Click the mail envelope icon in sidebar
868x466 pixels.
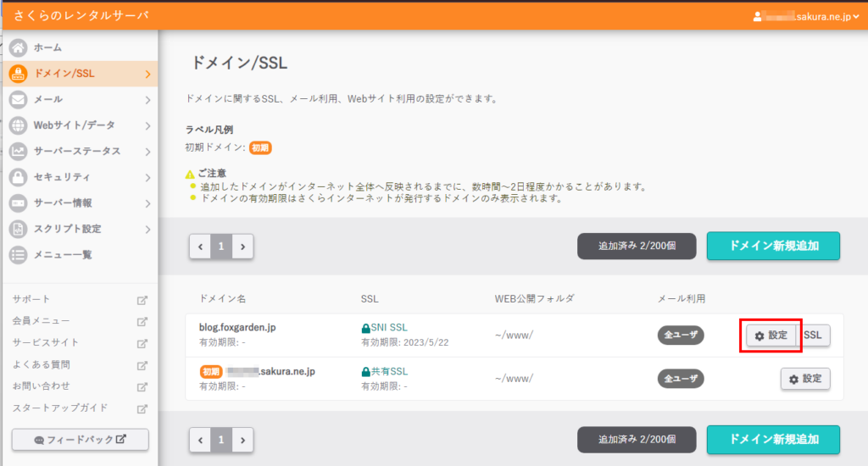coord(19,99)
